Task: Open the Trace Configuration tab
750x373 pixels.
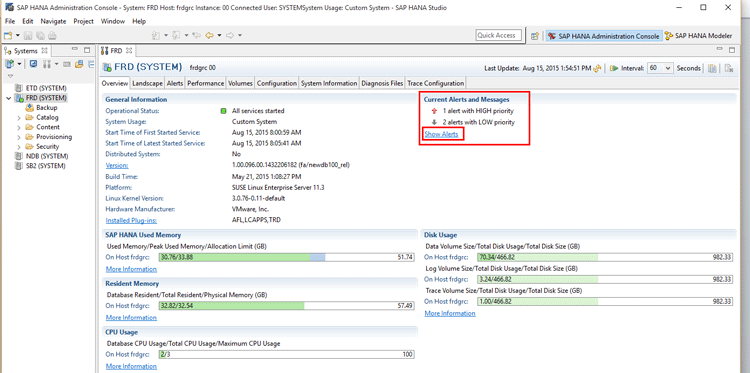Action: tap(435, 83)
